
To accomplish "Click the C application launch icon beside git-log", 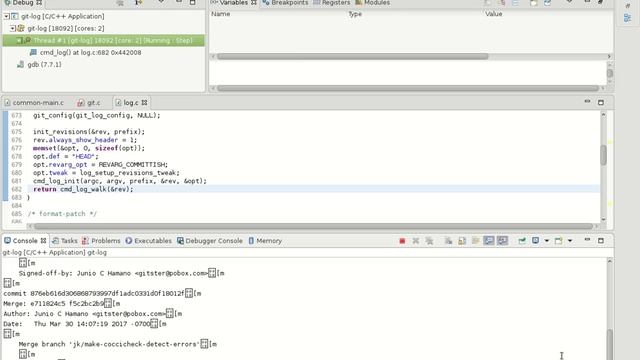I will [x=15, y=16].
